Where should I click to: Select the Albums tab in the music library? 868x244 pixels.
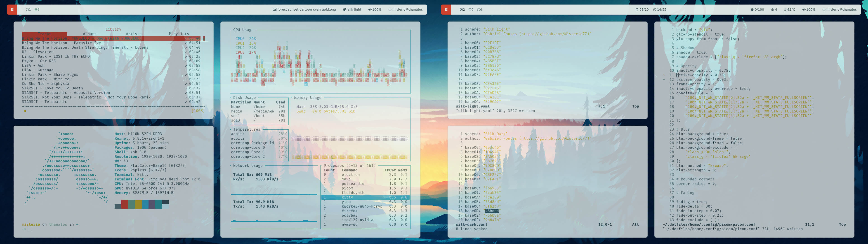(90, 34)
